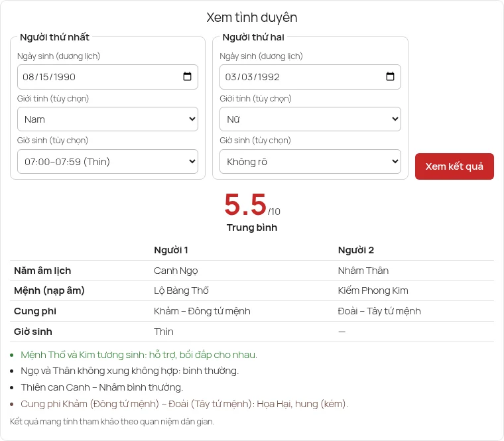Click the green Mệnh Thổ và Kim tương sinh line
Image resolution: width=504 pixels, height=441 pixels.
[x=139, y=355]
